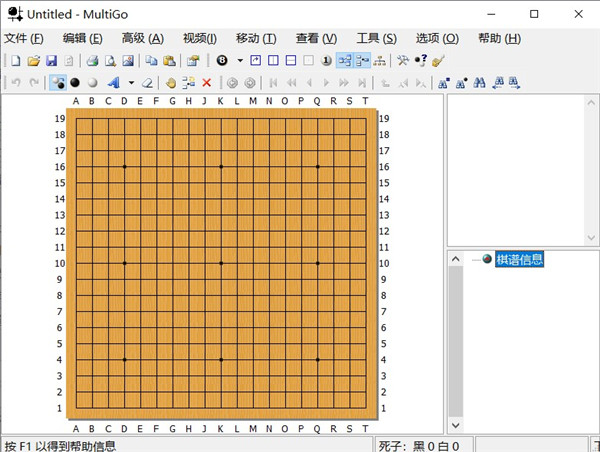The width and height of the screenshot is (600, 452).
Task: Open settings with wrench-and-hammer icon
Action: click(403, 61)
